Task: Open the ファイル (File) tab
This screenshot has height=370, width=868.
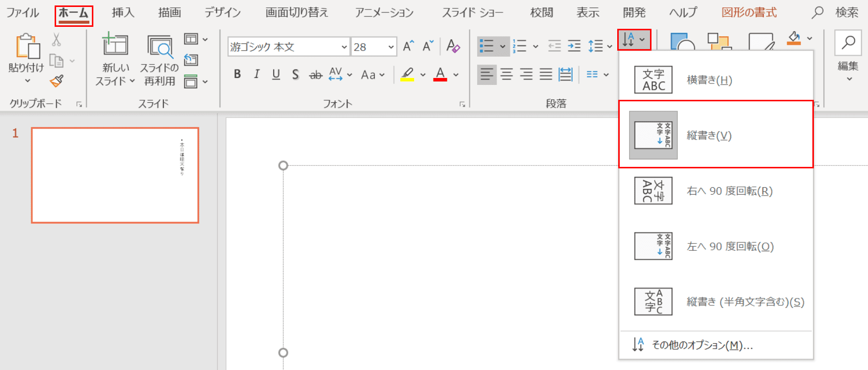Action: [23, 12]
